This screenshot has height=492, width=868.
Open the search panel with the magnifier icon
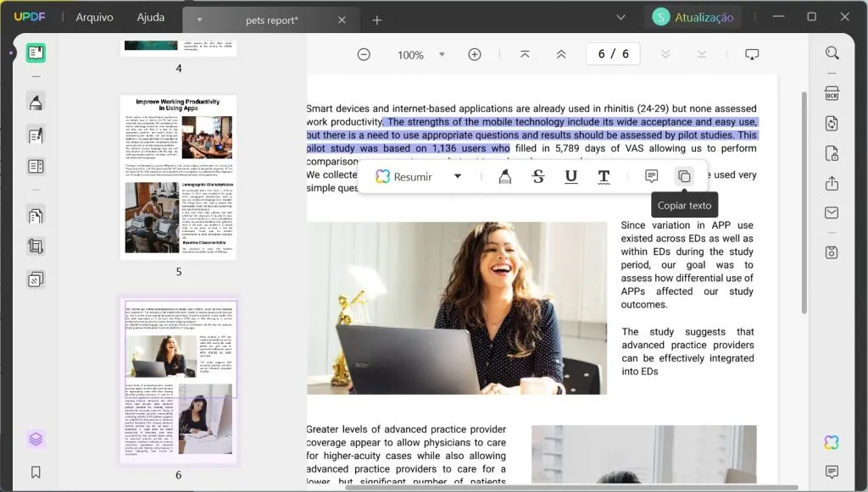832,53
